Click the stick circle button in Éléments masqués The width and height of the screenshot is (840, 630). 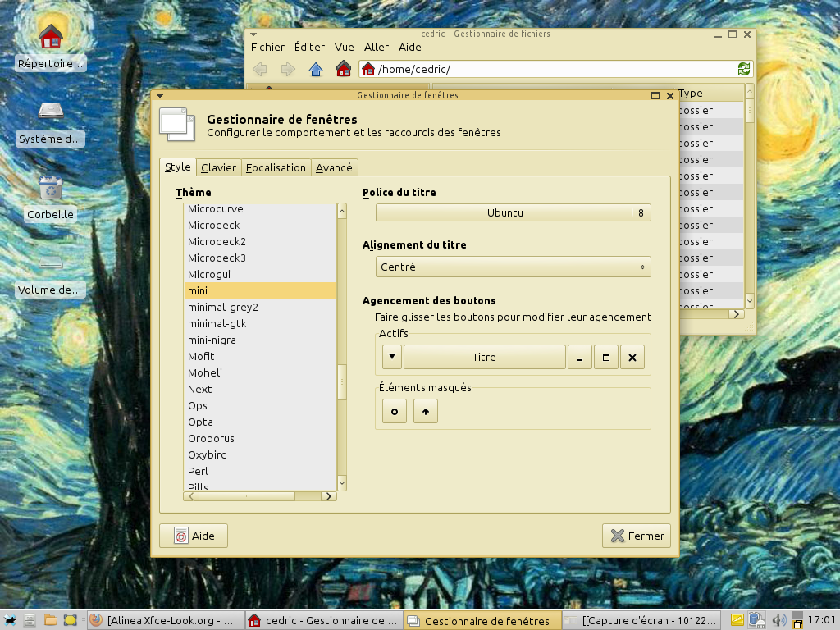395,412
